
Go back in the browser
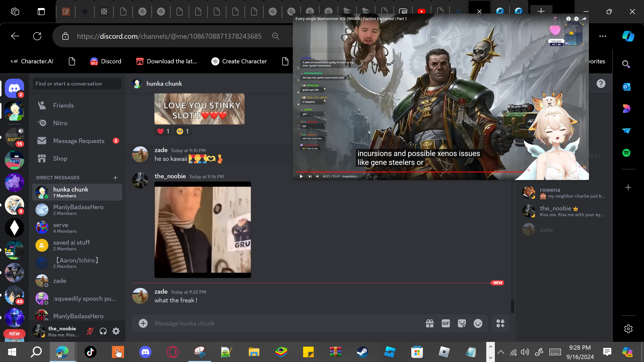(15, 36)
